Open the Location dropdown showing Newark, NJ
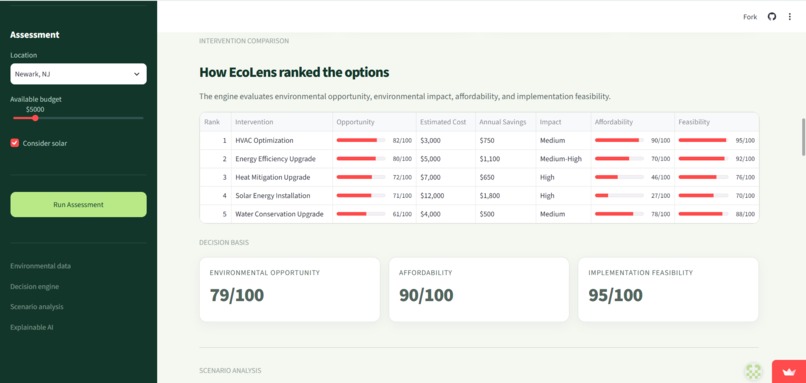Screen dimensions: 806x383 [x=78, y=74]
